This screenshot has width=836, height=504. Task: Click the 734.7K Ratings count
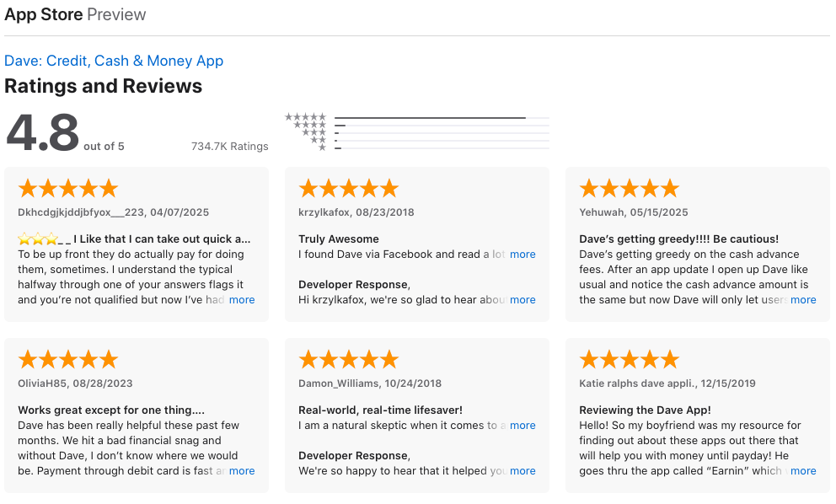click(x=228, y=146)
